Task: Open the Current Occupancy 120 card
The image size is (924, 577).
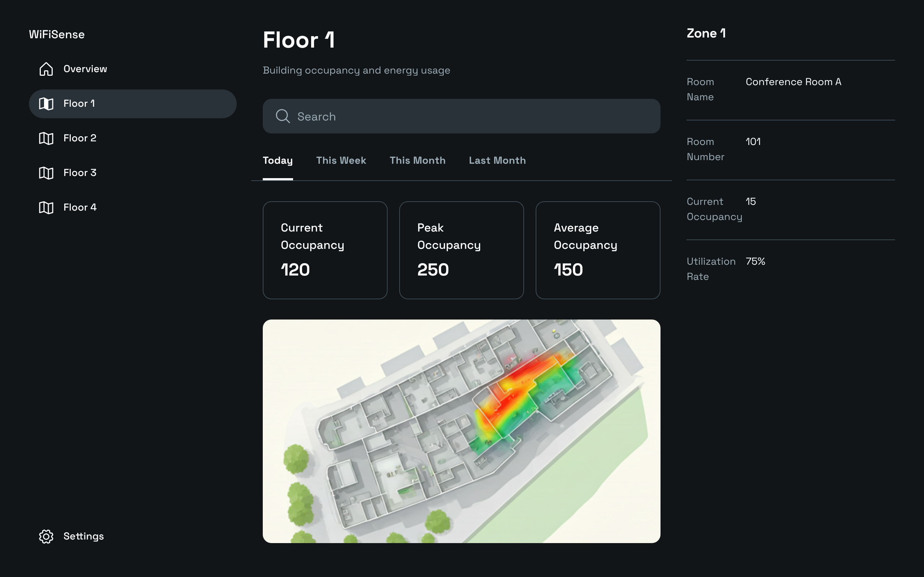Action: (x=325, y=250)
